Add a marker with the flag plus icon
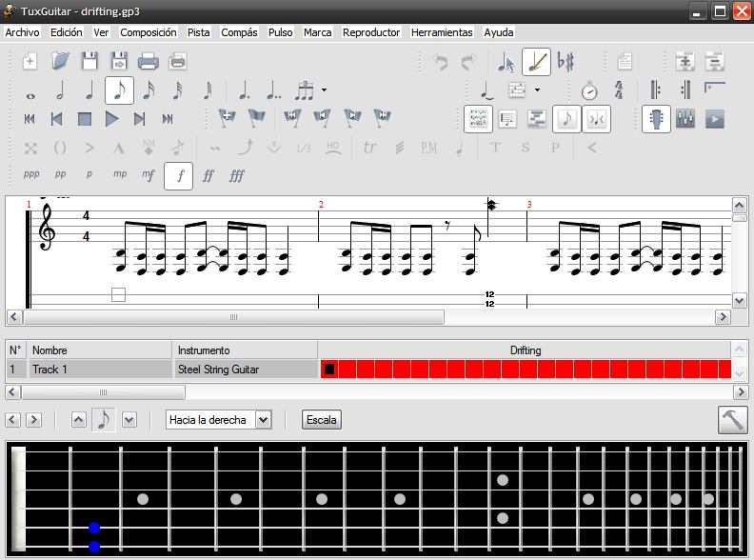 (227, 117)
